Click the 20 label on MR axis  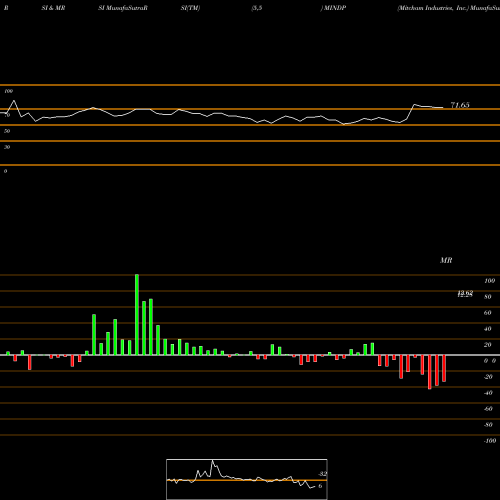click(x=488, y=345)
